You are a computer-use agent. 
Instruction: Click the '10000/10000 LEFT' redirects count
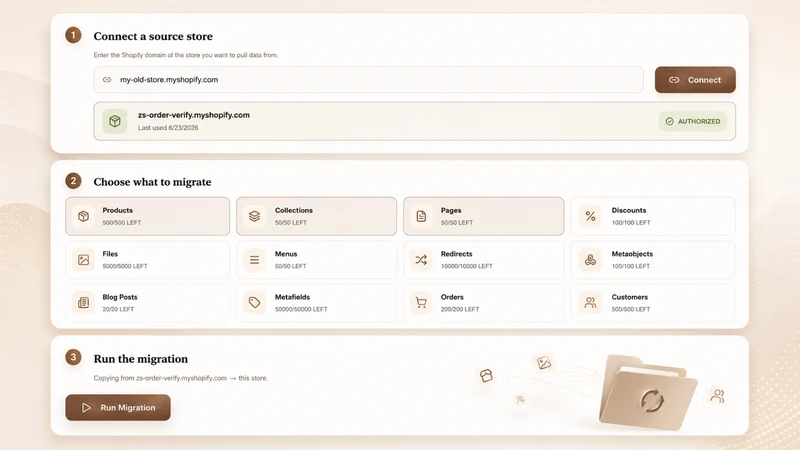(466, 266)
